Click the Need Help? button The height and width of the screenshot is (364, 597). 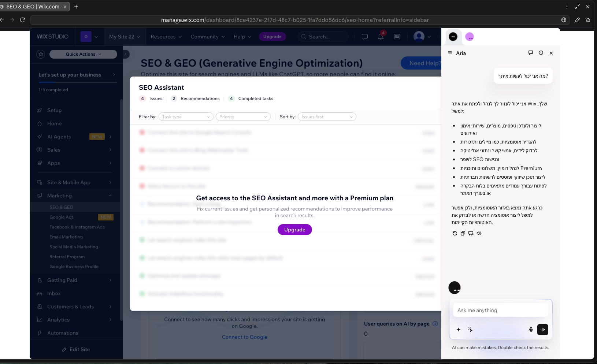click(x=421, y=63)
